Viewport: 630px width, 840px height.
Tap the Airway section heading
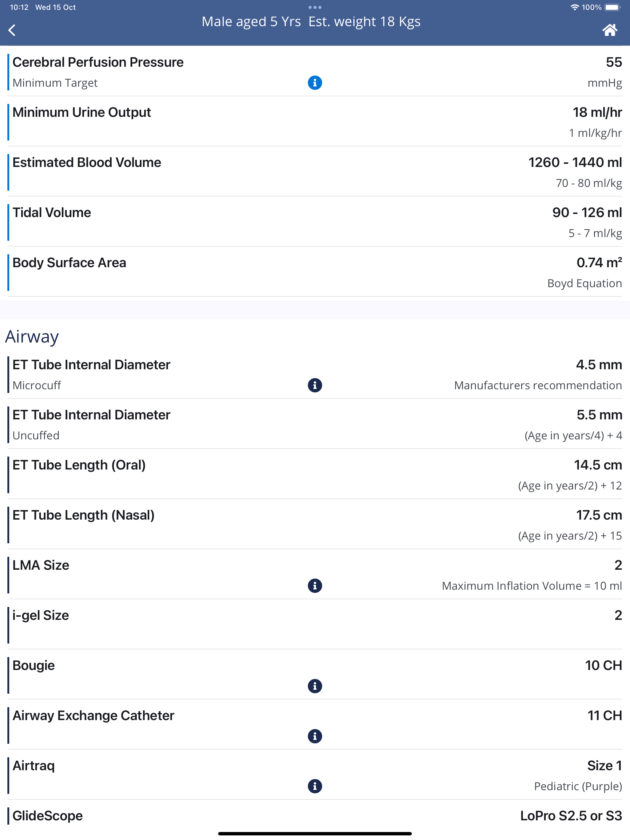coord(32,336)
